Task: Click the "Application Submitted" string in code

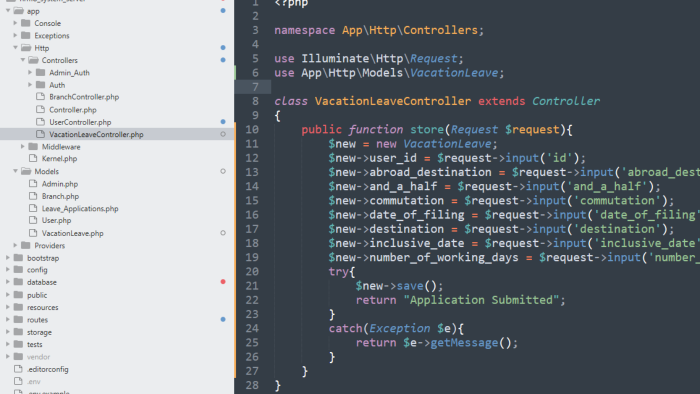Action: (481, 300)
